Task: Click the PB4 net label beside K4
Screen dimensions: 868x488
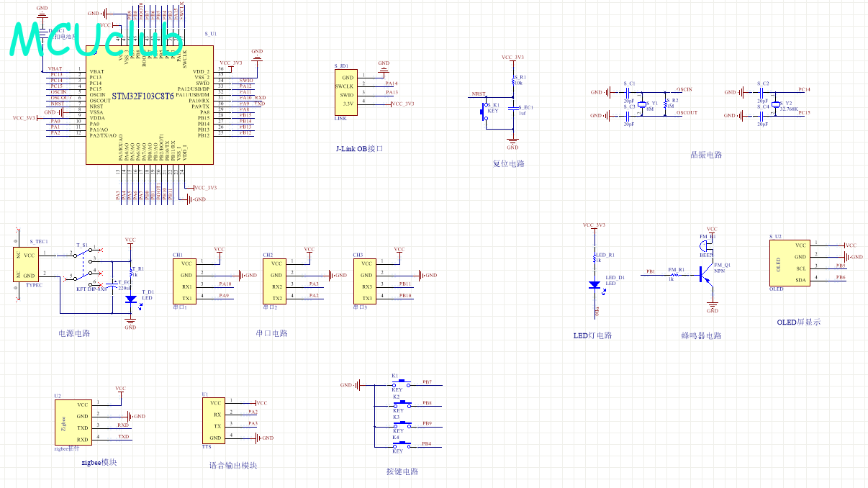Action: click(x=427, y=443)
